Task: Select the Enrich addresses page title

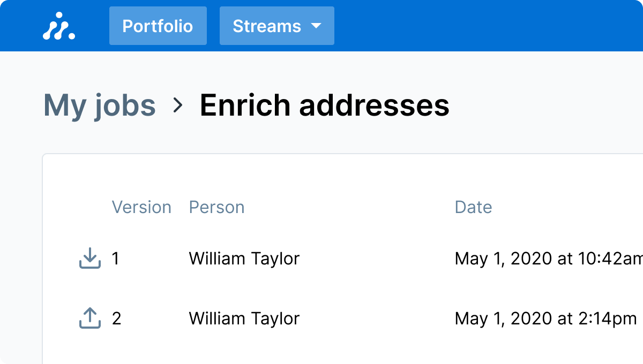Action: point(324,105)
